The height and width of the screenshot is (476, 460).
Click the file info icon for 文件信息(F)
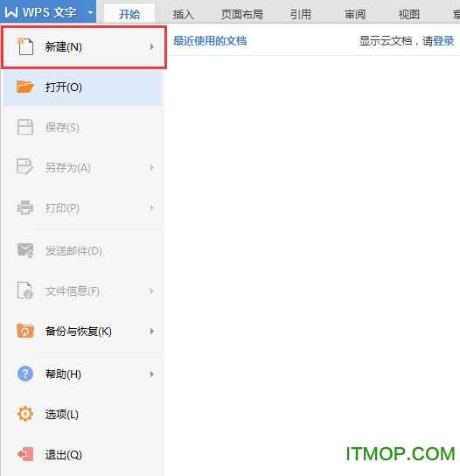[24, 290]
